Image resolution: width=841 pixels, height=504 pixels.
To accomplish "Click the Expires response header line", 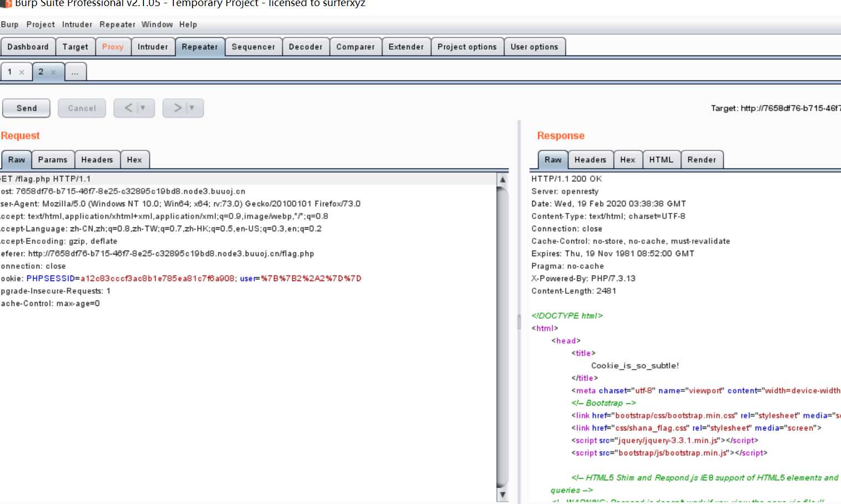I will click(x=613, y=253).
